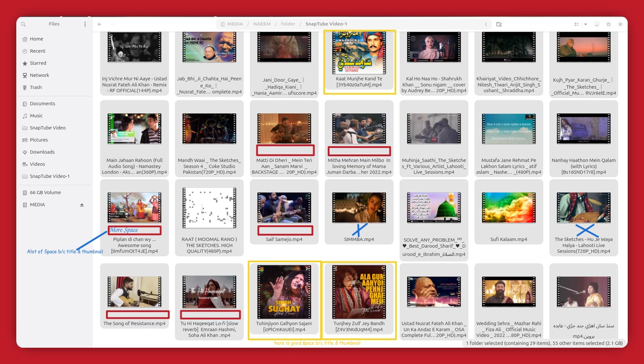This screenshot has height=364, width=644.
Task: Select The Sketches Hu Je Waya thumbnail
Action: click(583, 208)
